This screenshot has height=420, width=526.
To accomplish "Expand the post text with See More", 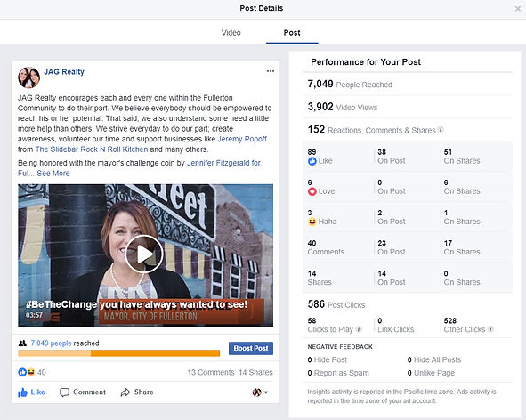I will pos(53,174).
